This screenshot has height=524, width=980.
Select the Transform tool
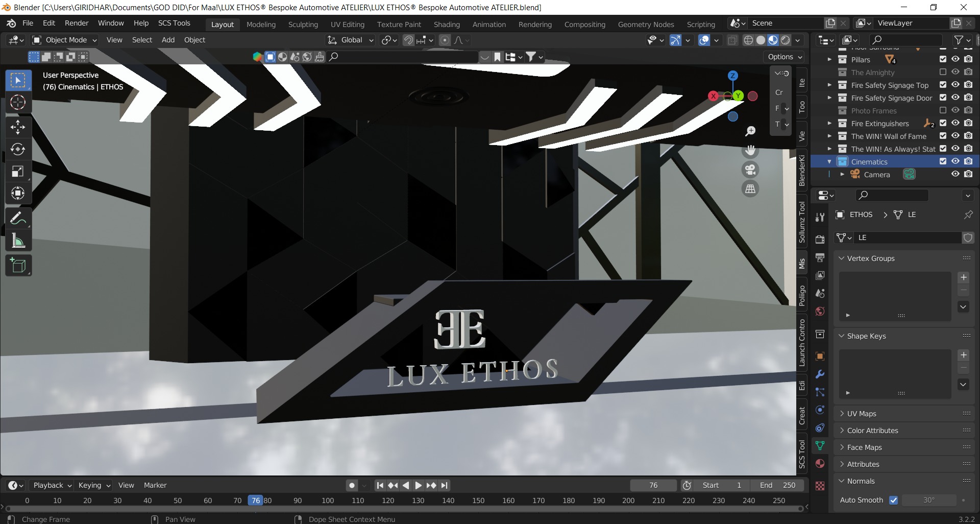coord(18,193)
